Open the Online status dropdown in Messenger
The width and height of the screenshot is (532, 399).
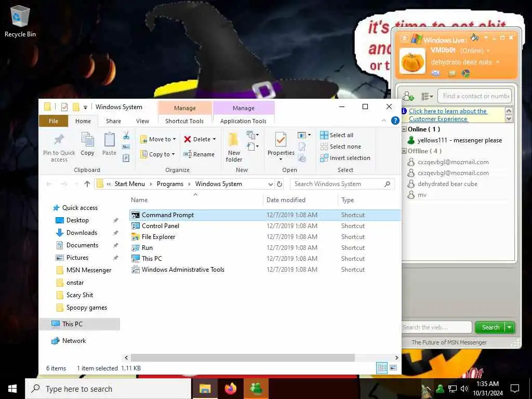(x=488, y=51)
